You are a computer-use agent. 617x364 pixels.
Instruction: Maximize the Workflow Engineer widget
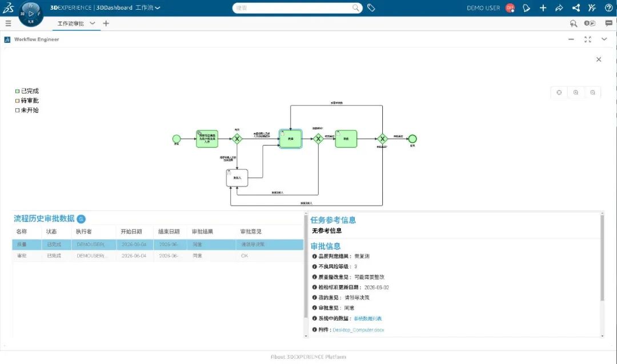click(587, 39)
